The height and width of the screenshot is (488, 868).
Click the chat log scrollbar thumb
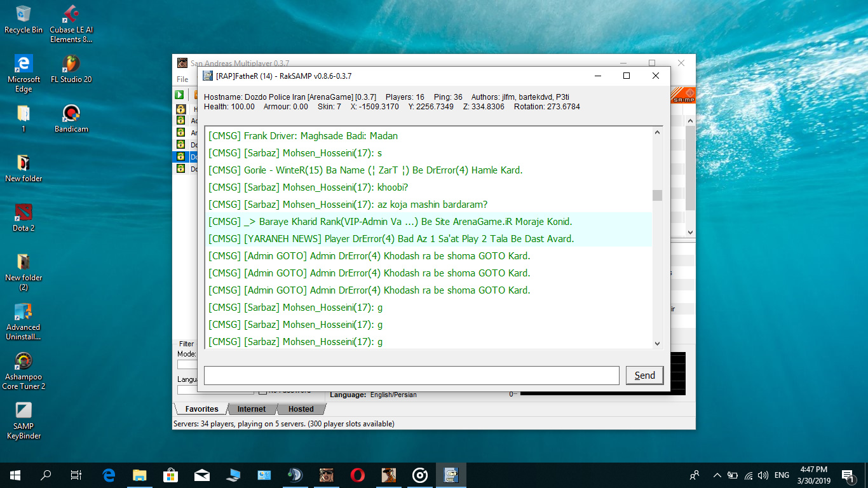pos(657,196)
